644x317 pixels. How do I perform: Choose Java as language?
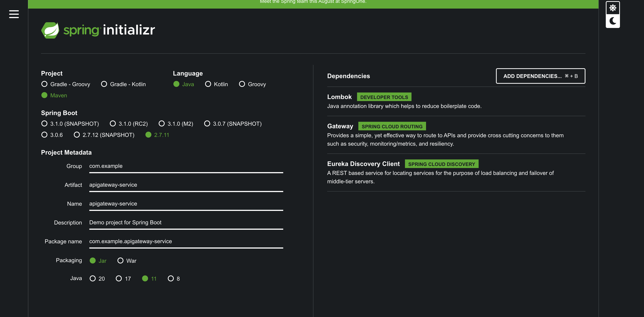click(x=183, y=84)
